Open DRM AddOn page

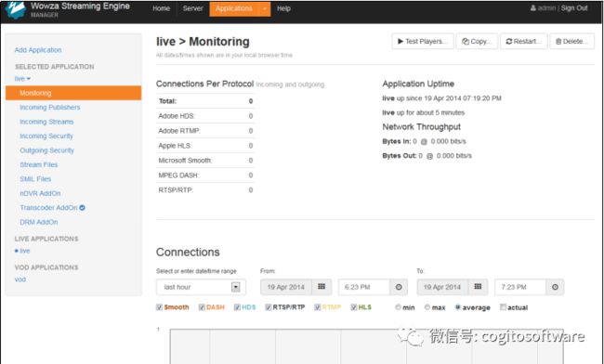39,222
